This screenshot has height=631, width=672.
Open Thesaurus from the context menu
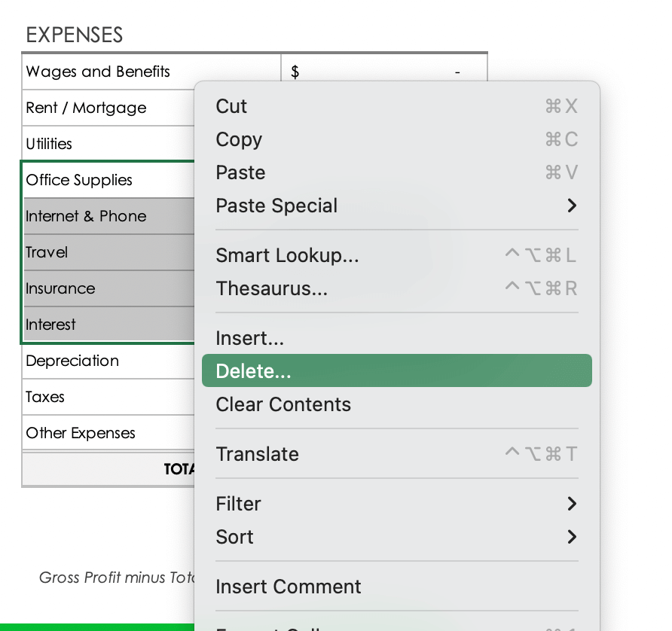(x=271, y=288)
